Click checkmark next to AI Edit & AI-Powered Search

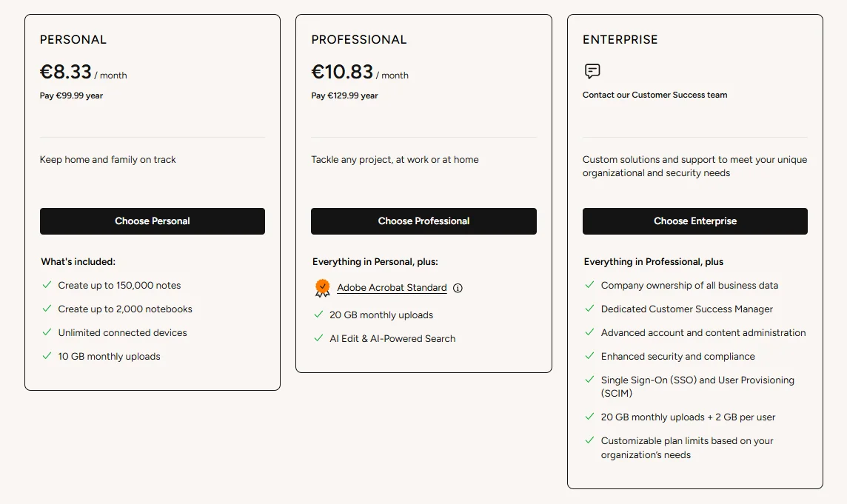[318, 338]
